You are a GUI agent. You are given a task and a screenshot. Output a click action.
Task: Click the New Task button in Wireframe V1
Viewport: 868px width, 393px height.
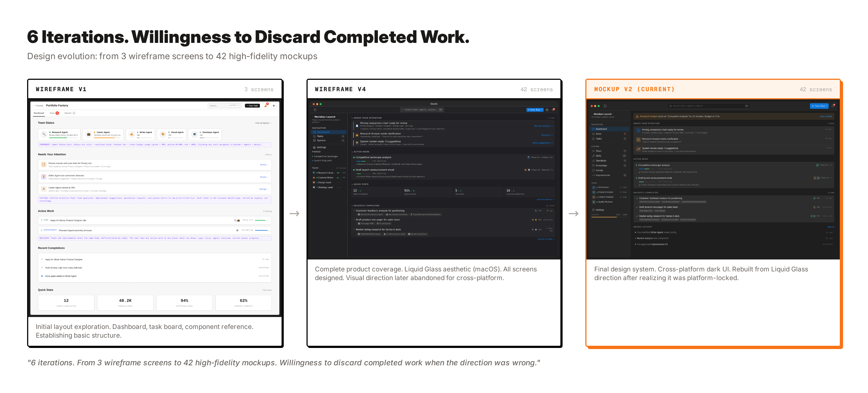coord(252,106)
